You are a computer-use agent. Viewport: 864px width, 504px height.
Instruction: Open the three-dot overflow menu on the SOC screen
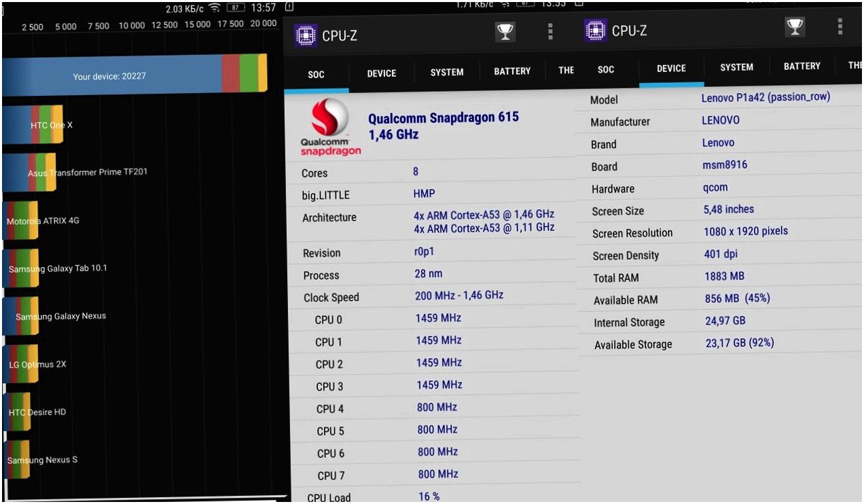pyautogui.click(x=550, y=32)
